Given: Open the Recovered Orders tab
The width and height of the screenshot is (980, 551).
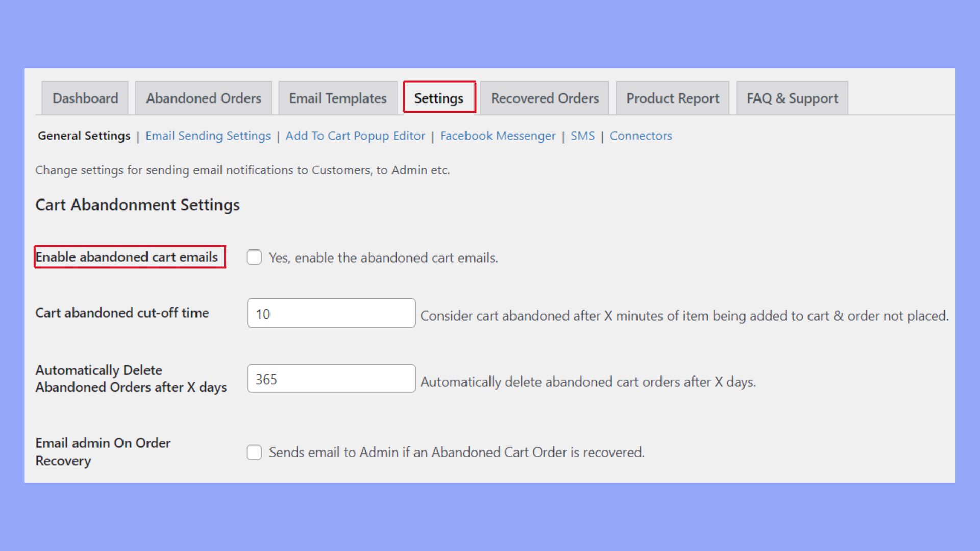Looking at the screenshot, I should coord(544,98).
